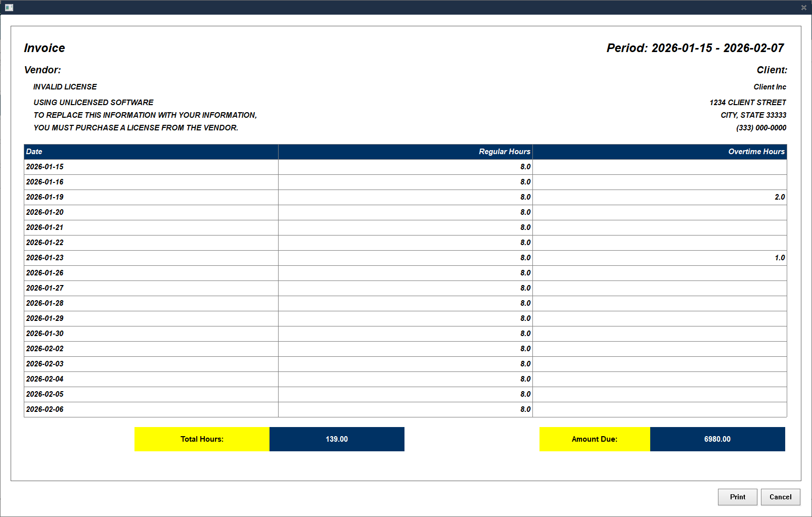Select the Period date range text

click(x=695, y=48)
